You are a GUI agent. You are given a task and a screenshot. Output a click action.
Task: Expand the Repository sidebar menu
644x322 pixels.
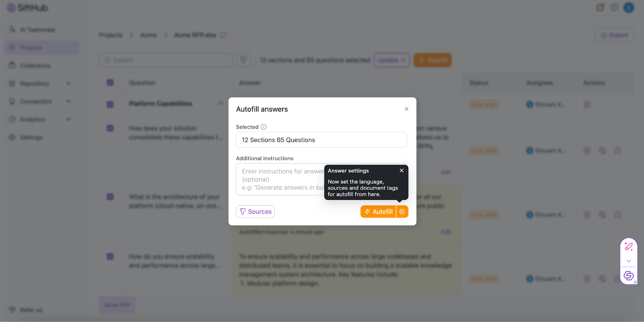coord(68,83)
